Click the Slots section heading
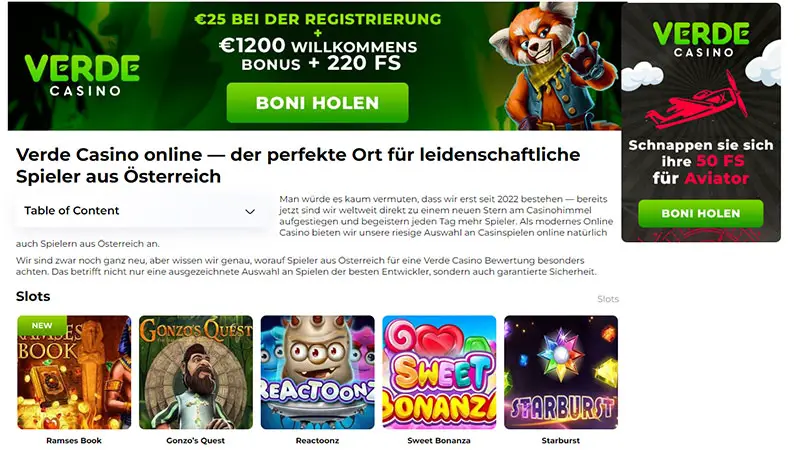The image size is (800, 450). (x=33, y=296)
